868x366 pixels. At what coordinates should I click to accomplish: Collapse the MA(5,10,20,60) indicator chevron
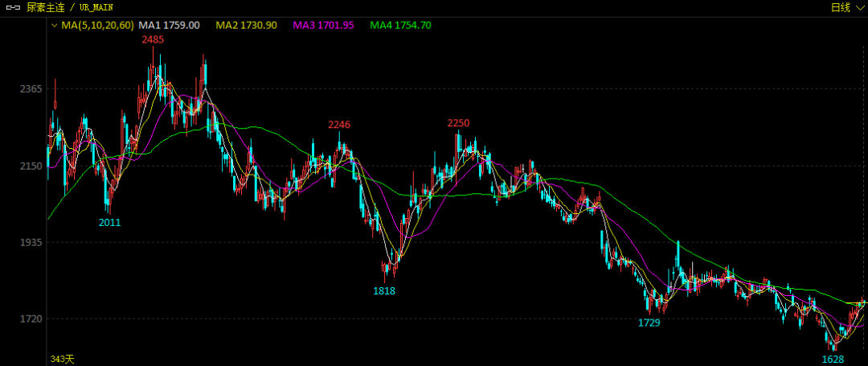(54, 26)
